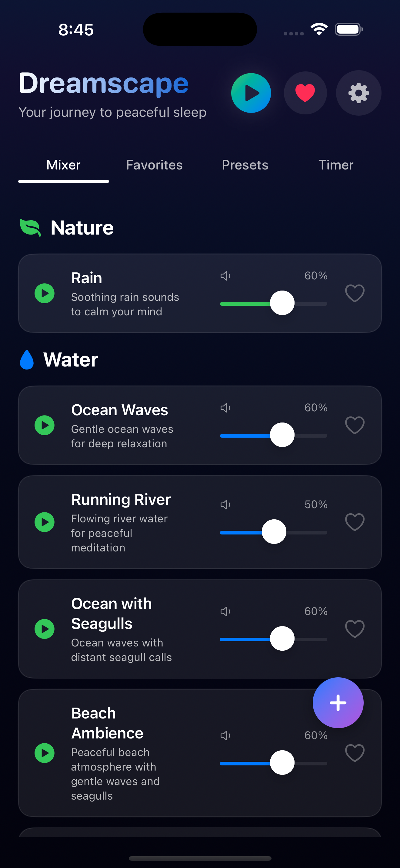Tap the Running River speaker icon
400x868 pixels.
point(225,505)
